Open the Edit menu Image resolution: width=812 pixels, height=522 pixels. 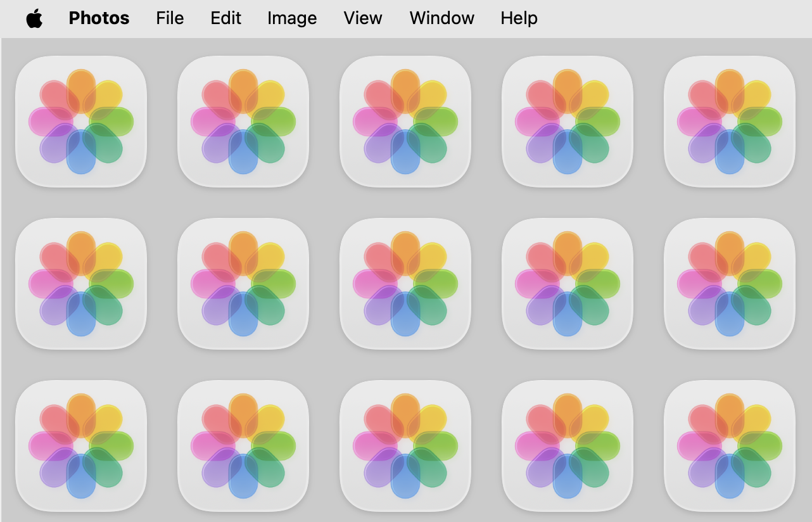pyautogui.click(x=225, y=18)
